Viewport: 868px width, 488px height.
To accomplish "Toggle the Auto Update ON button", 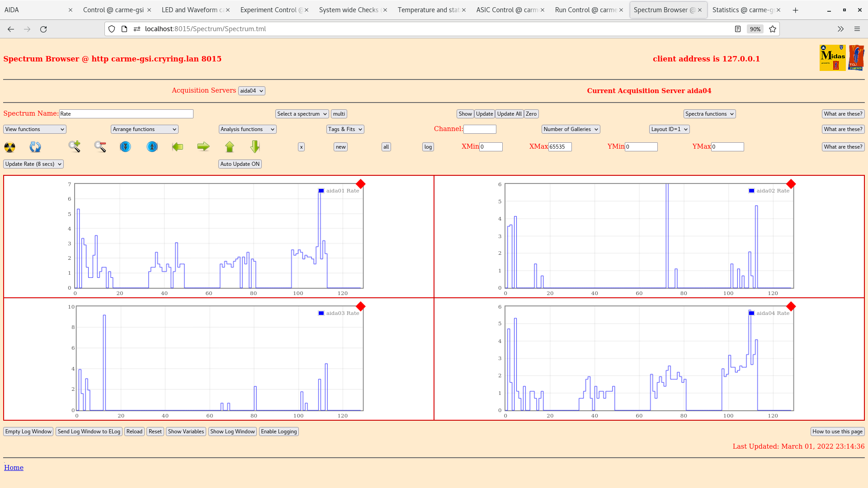I will pyautogui.click(x=240, y=164).
